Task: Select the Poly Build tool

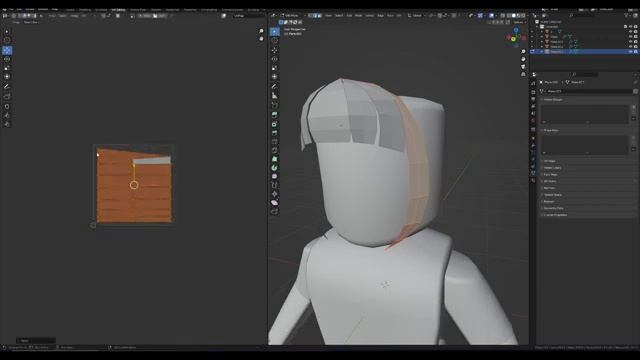Action: click(275, 159)
